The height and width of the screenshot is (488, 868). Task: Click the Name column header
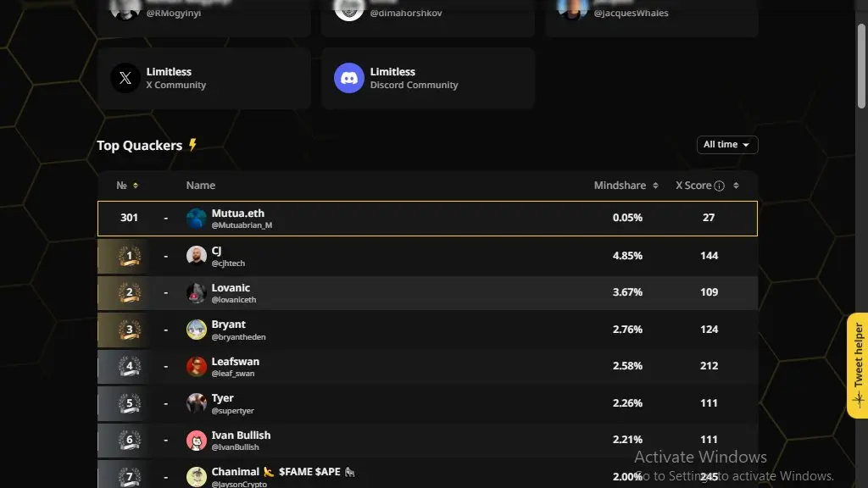[x=200, y=186]
